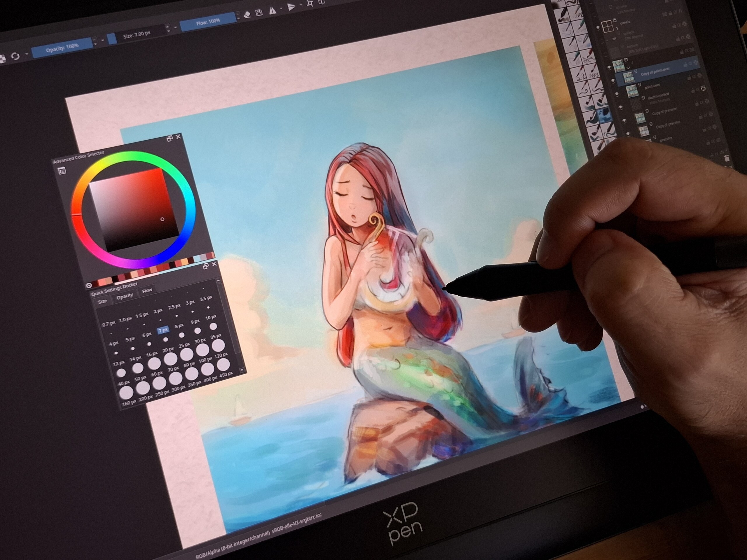This screenshot has height=560, width=747.
Task: Click the vertical mirror tool icon
Action: point(291,7)
